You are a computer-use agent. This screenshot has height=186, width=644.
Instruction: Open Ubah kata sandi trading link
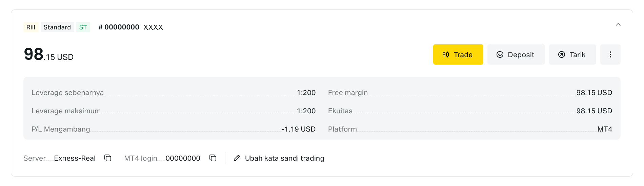[x=284, y=158]
